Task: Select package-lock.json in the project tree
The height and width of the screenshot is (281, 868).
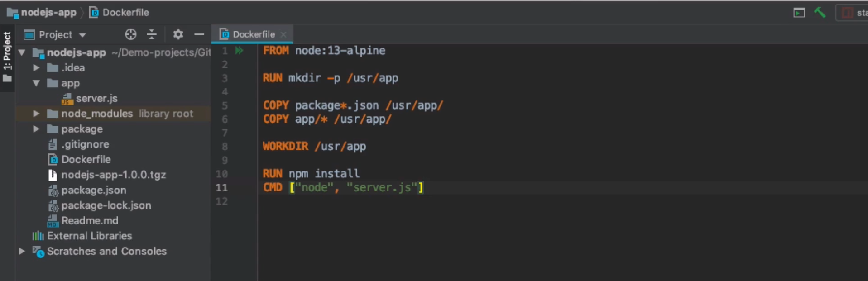Action: [106, 205]
